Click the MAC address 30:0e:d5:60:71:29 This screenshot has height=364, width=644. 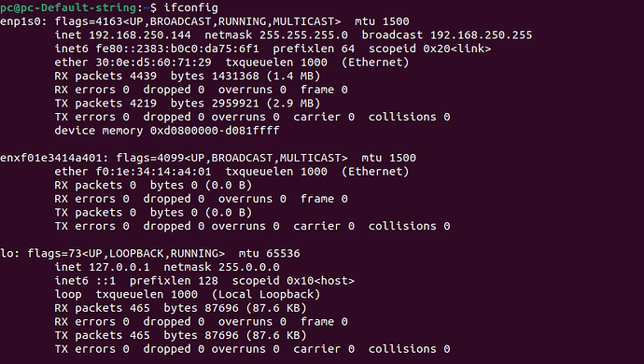(x=153, y=63)
